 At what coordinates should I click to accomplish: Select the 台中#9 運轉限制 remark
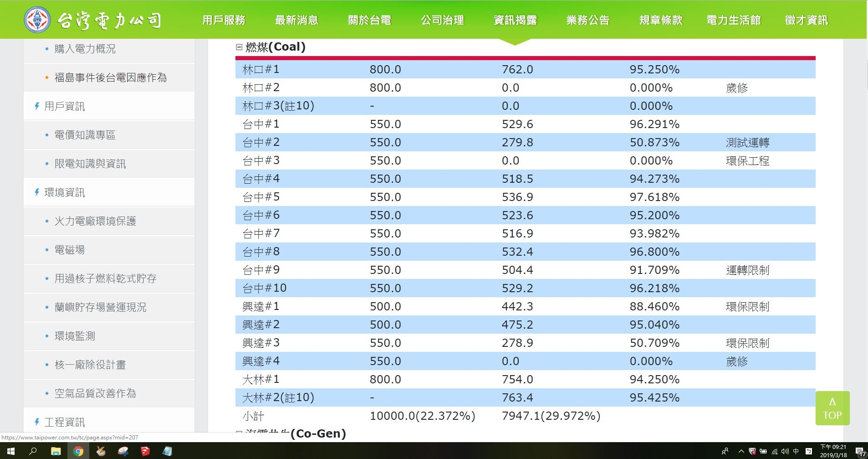[x=748, y=270]
